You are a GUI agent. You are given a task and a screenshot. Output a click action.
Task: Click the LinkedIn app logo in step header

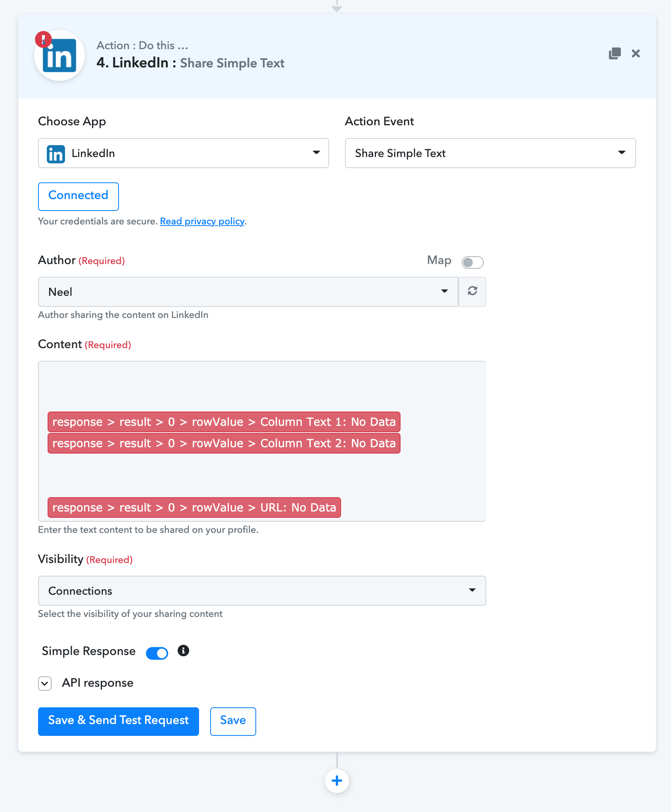(x=59, y=56)
